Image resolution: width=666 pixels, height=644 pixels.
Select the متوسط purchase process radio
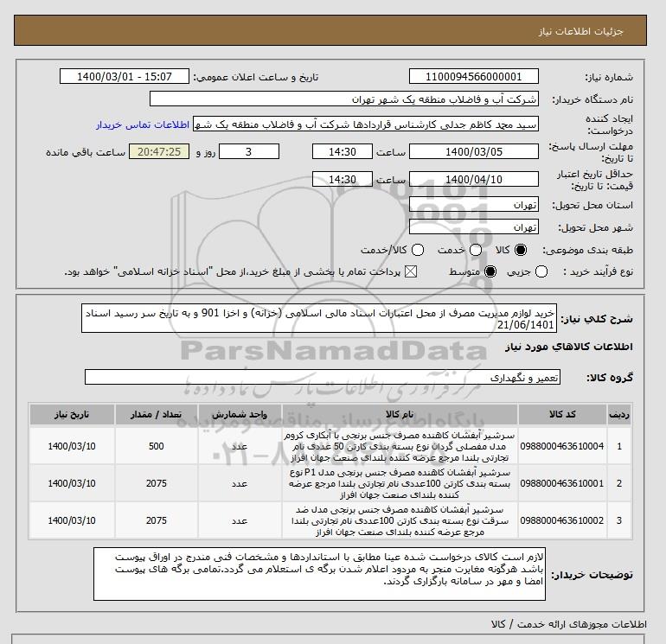(490, 271)
